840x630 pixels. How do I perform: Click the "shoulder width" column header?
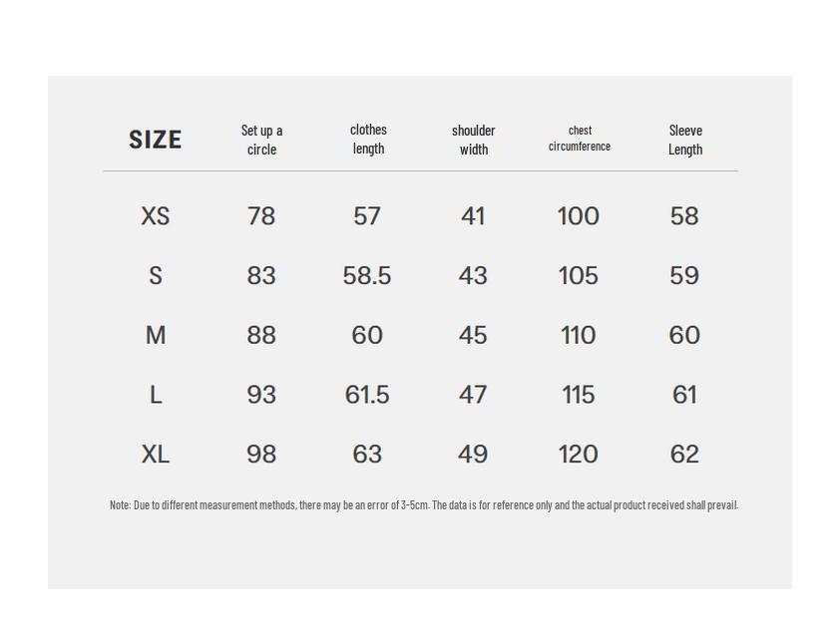pyautogui.click(x=473, y=140)
